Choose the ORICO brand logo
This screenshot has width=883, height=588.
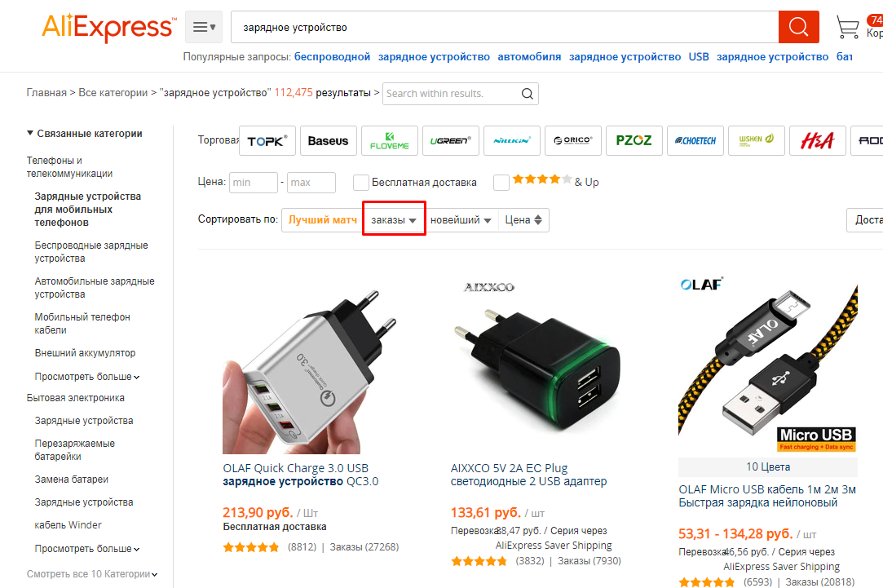click(x=572, y=141)
